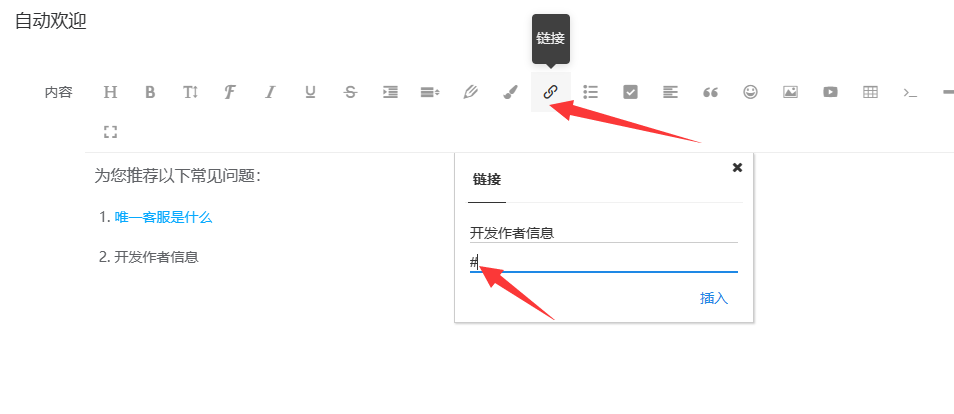The width and height of the screenshot is (954, 414).
Task: Toggle italic formatting
Action: click(x=270, y=92)
